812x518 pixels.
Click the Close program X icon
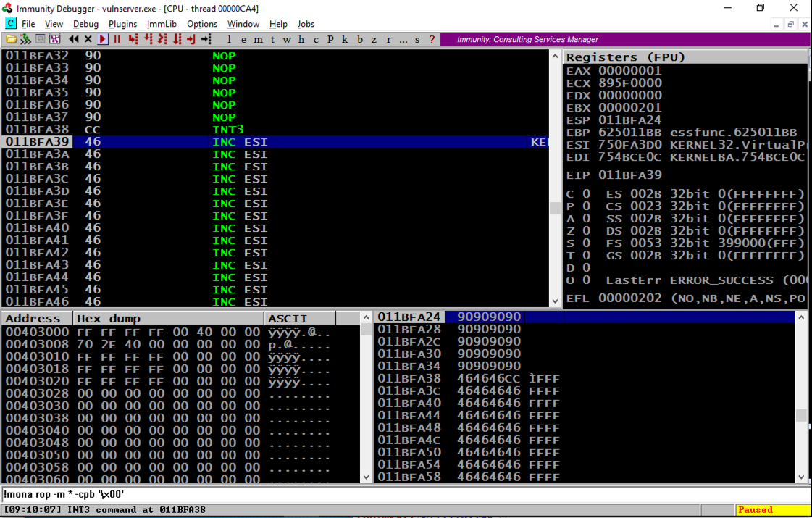[88, 39]
